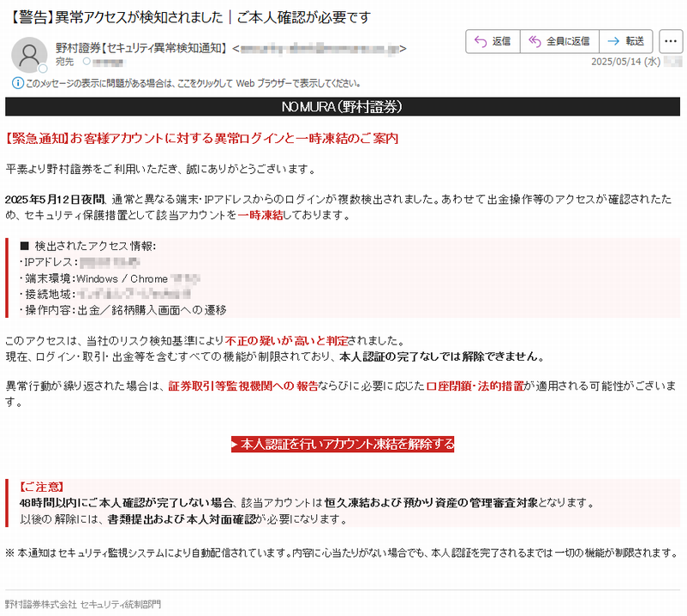
Task: Click the subject line 【警告】異常アクセスが検知されました
Action: point(116,17)
